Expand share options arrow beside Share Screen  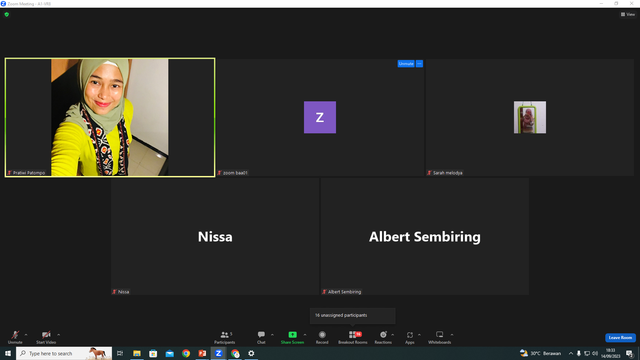[x=305, y=335]
